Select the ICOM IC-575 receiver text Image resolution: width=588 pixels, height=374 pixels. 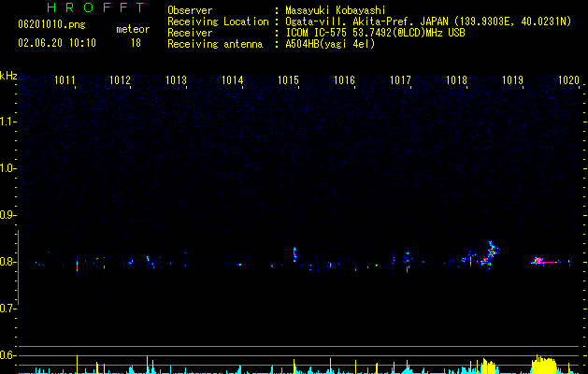tap(375, 33)
